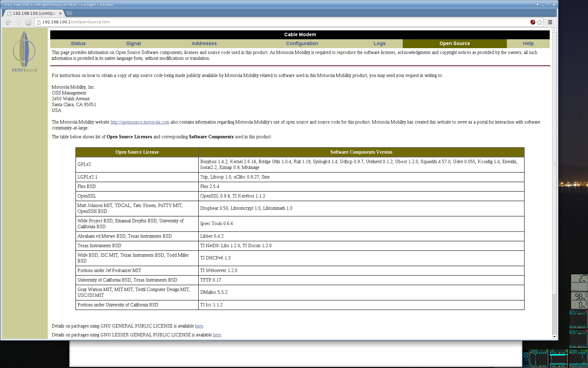Click the 'TFTP 0.17' cell

pyautogui.click(x=361, y=280)
